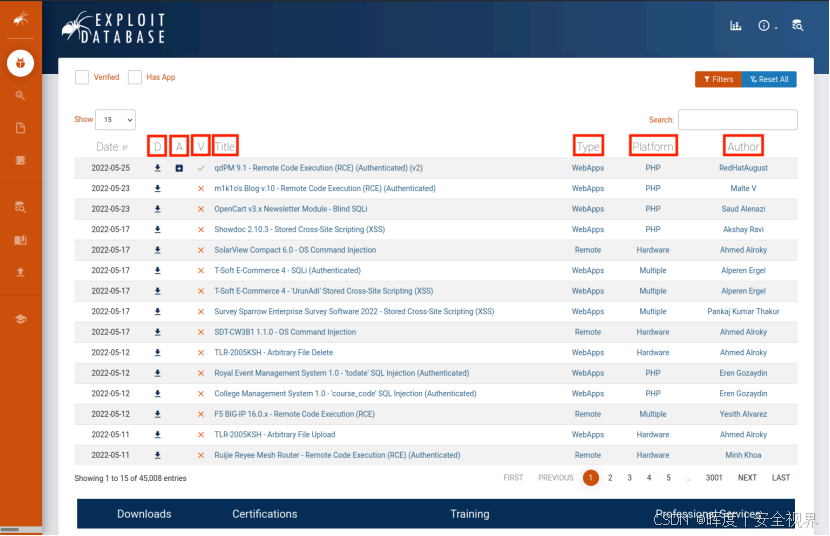Download the SolarView Compact 6.0 exploit
830x536 pixels.
[x=157, y=250]
